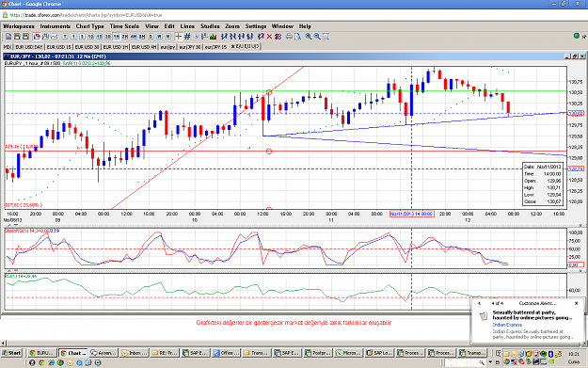Select the D daily time scale button
Viewport: 588px width, 368px height.
151,37
